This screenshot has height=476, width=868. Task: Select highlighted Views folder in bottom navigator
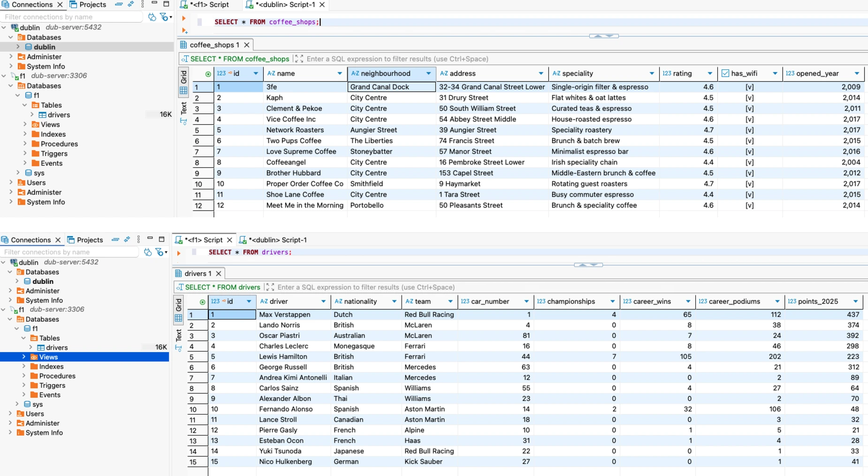point(84,357)
